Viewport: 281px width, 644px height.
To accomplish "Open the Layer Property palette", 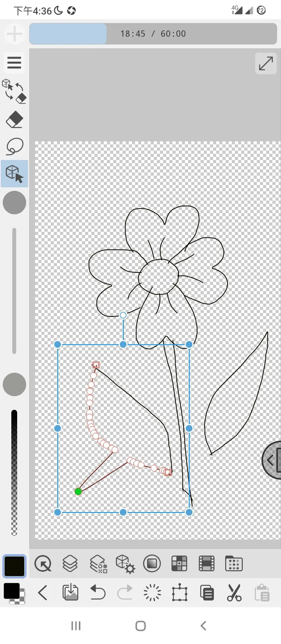I will point(98,564).
